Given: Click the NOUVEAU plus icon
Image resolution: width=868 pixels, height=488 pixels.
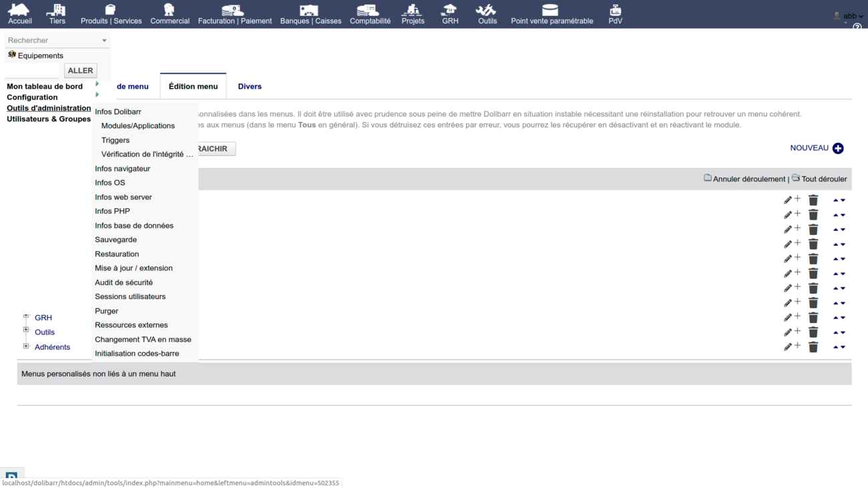Looking at the screenshot, I should (838, 148).
